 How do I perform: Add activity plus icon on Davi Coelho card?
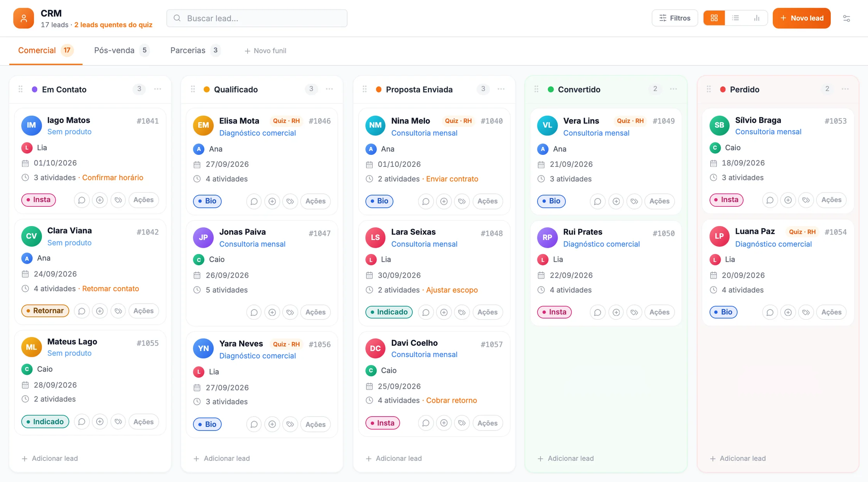tap(444, 423)
